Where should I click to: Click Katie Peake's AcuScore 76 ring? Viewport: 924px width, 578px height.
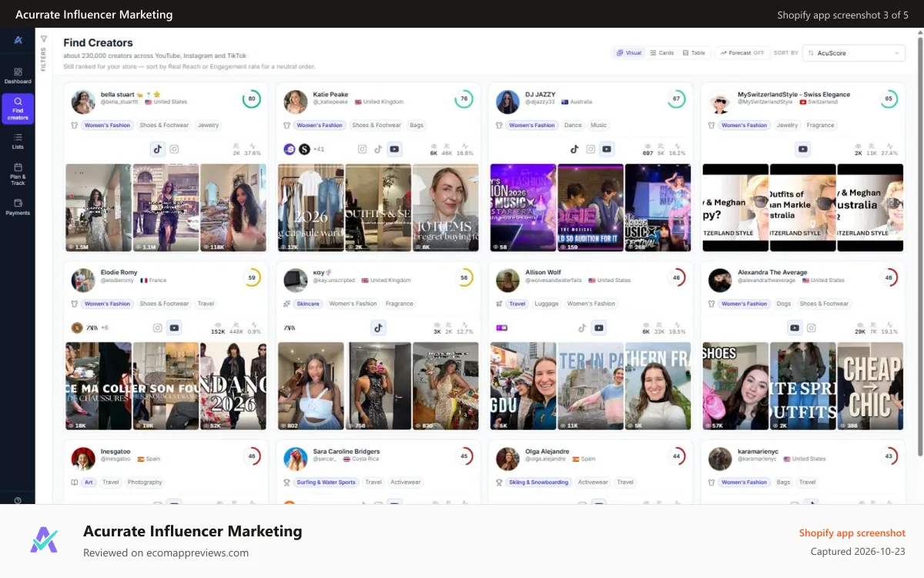(x=464, y=99)
